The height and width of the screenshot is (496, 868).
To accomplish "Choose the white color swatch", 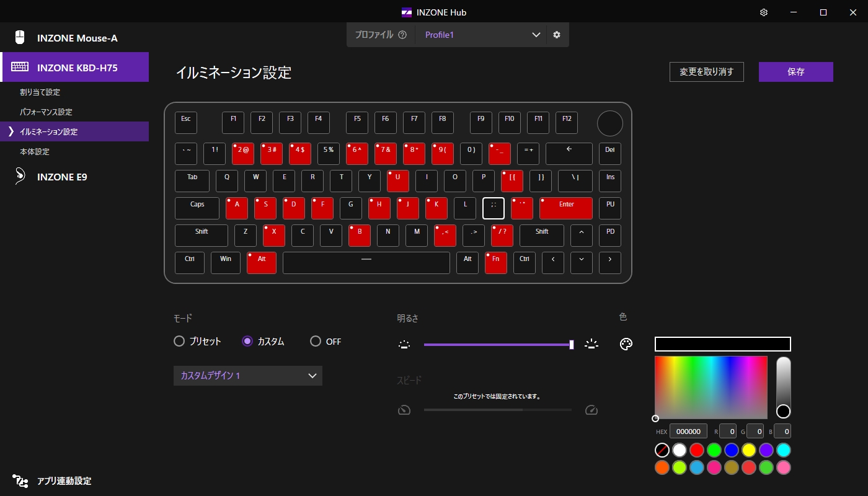I will pyautogui.click(x=680, y=450).
